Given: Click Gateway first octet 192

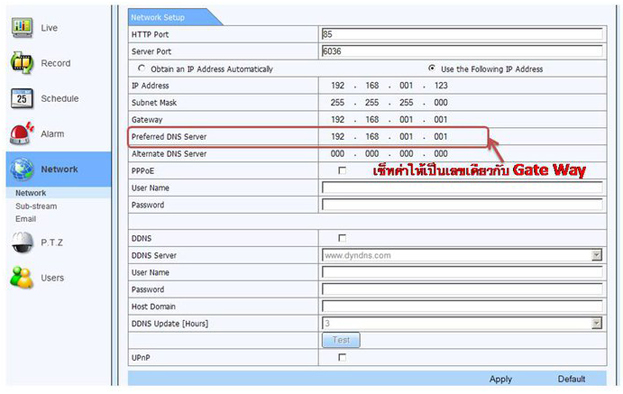Looking at the screenshot, I should (338, 120).
